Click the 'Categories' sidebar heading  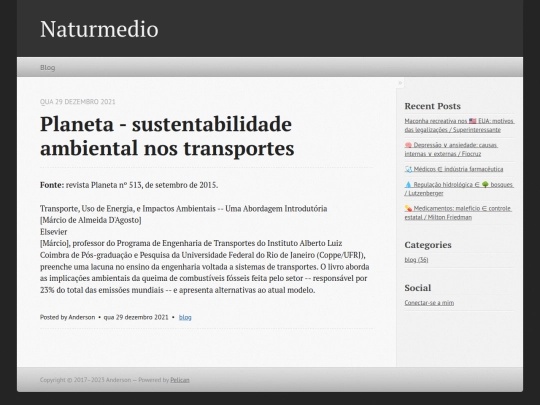(x=428, y=245)
